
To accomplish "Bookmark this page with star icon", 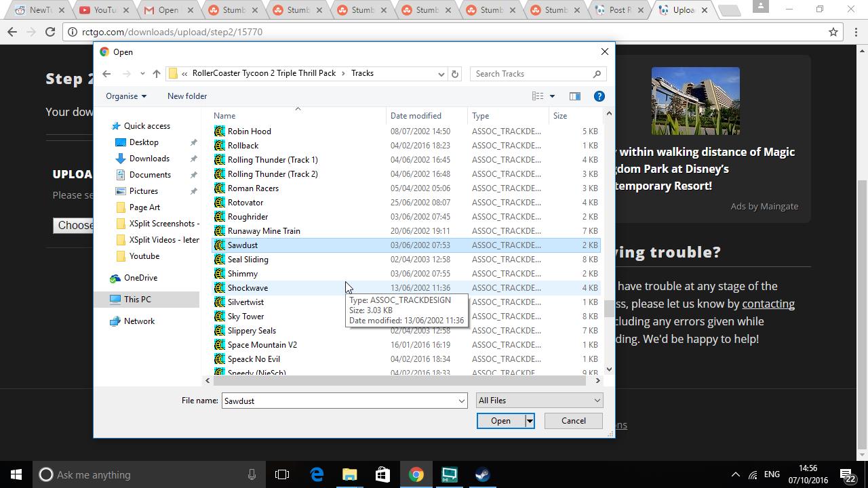I will point(833,32).
